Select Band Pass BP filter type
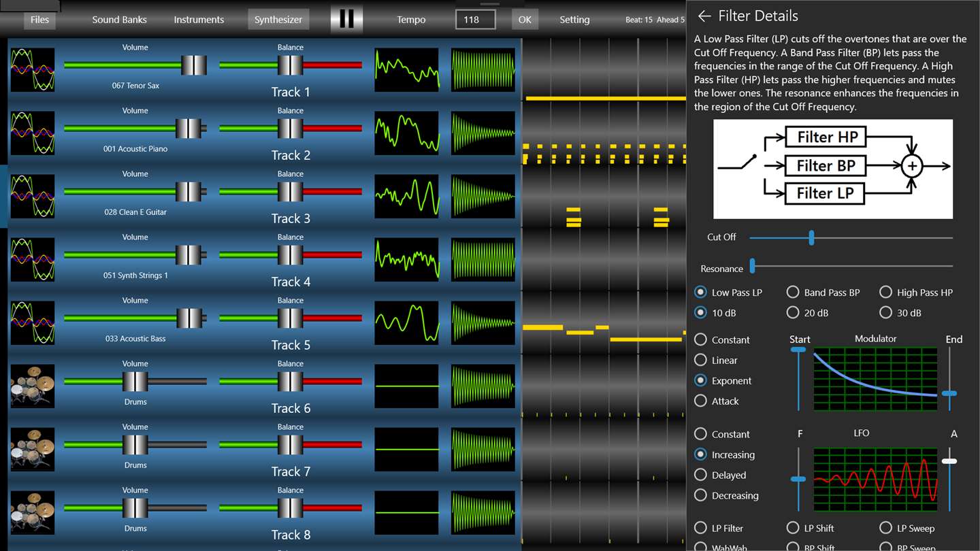Screen dimensions: 980x551 click(823, 293)
